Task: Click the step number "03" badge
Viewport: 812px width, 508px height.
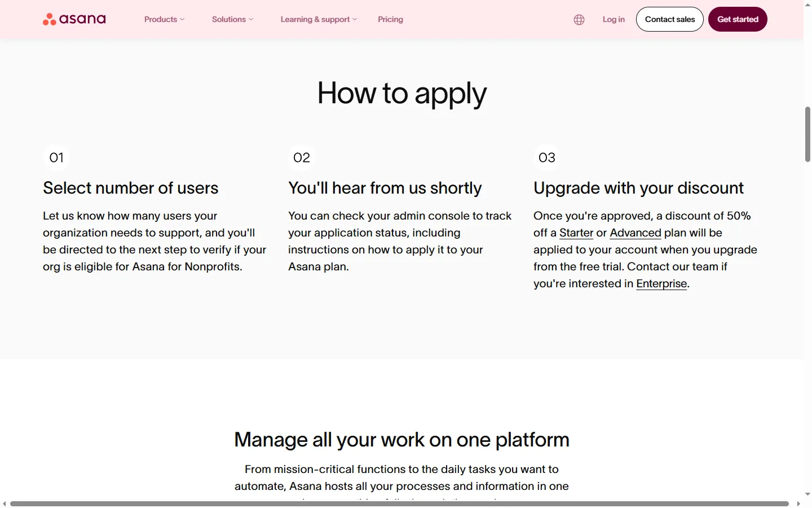Action: pos(547,157)
